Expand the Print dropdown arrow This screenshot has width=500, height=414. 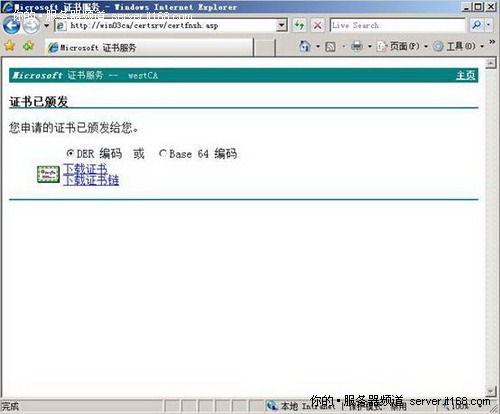tap(370, 47)
